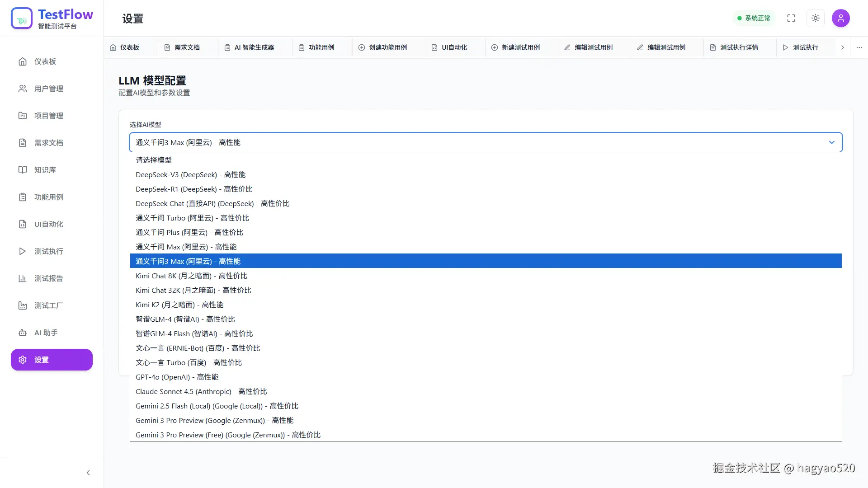Image resolution: width=868 pixels, height=488 pixels.
Task: Click the 系统正常 status badge
Action: pyautogui.click(x=754, y=18)
